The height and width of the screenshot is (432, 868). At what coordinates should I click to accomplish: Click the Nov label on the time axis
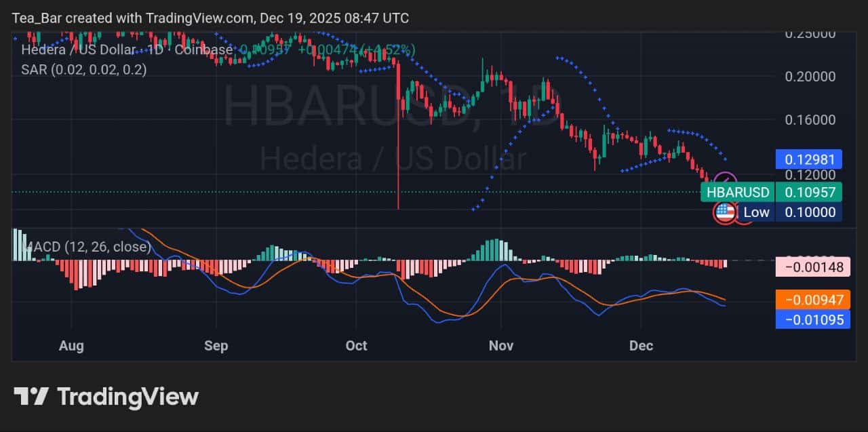[501, 346]
